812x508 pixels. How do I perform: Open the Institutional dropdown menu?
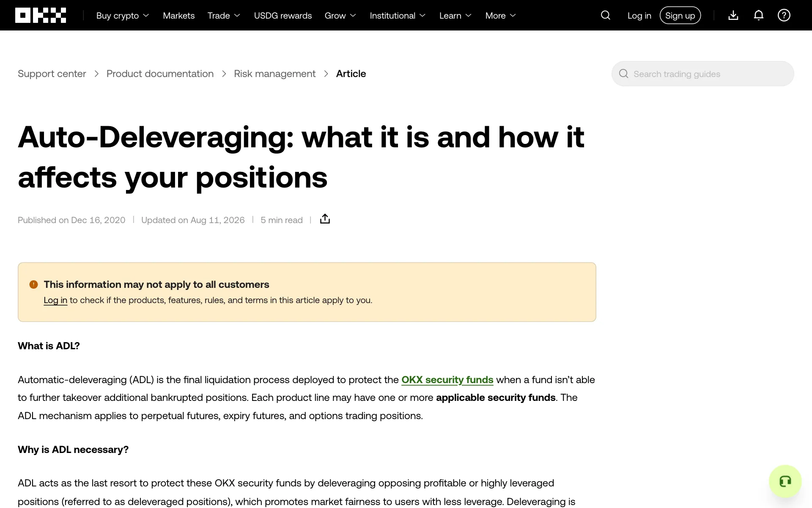tap(398, 16)
